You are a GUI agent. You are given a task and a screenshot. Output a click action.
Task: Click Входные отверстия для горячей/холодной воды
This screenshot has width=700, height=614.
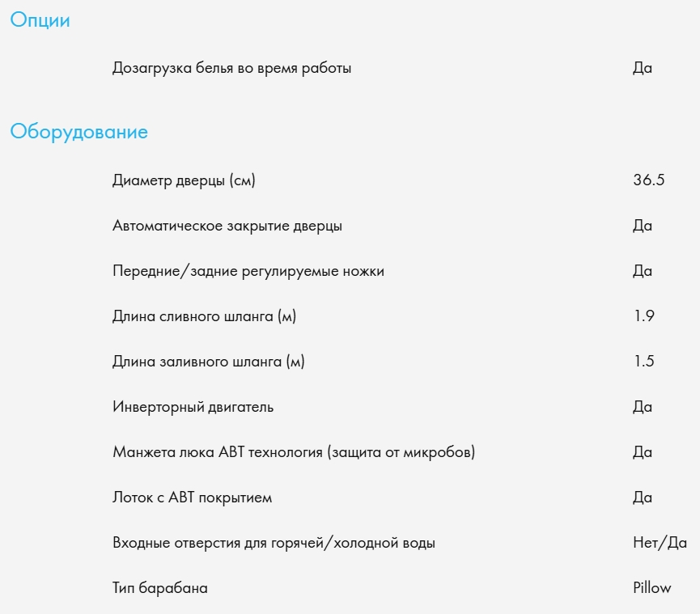point(274,543)
